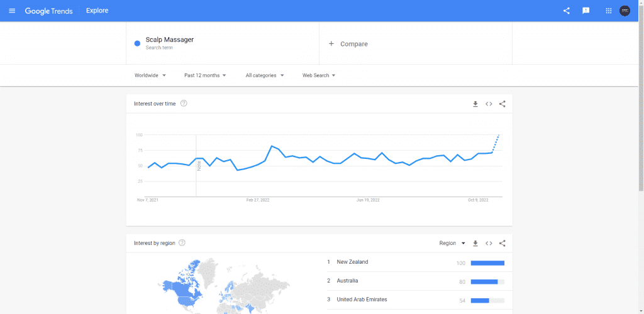Expand the Worldwide location dropdown
This screenshot has width=644, height=314.
click(150, 75)
